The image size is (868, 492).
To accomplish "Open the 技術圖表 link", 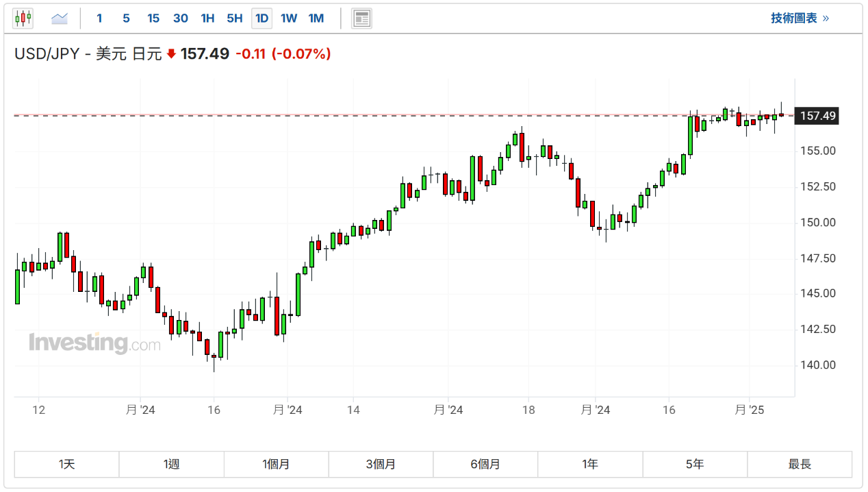I will [800, 19].
